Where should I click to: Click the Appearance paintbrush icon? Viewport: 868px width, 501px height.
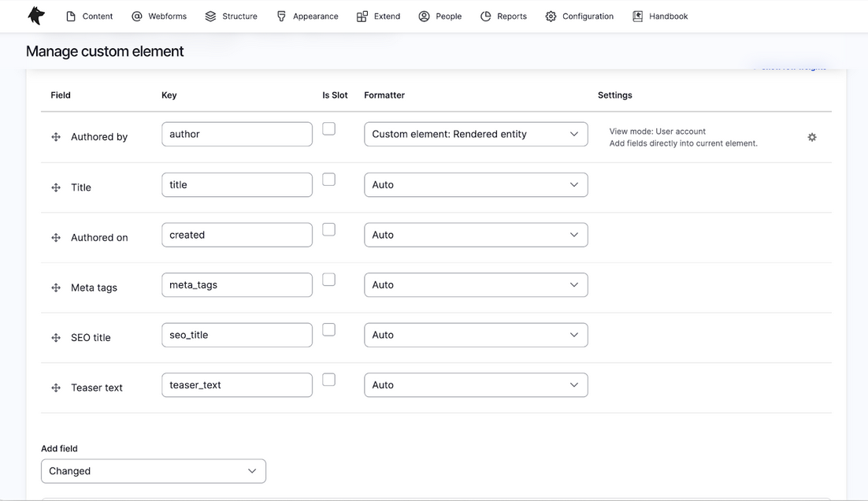(282, 15)
